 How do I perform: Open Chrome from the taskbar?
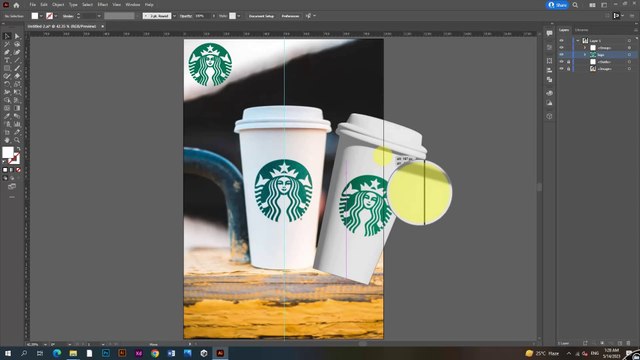tap(155, 353)
